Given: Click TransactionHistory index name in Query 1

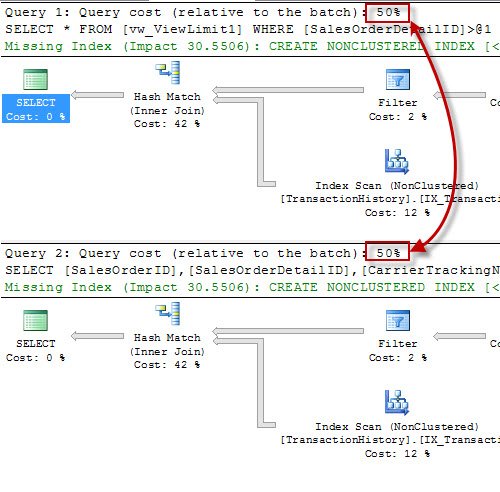Looking at the screenshot, I should (x=390, y=199).
